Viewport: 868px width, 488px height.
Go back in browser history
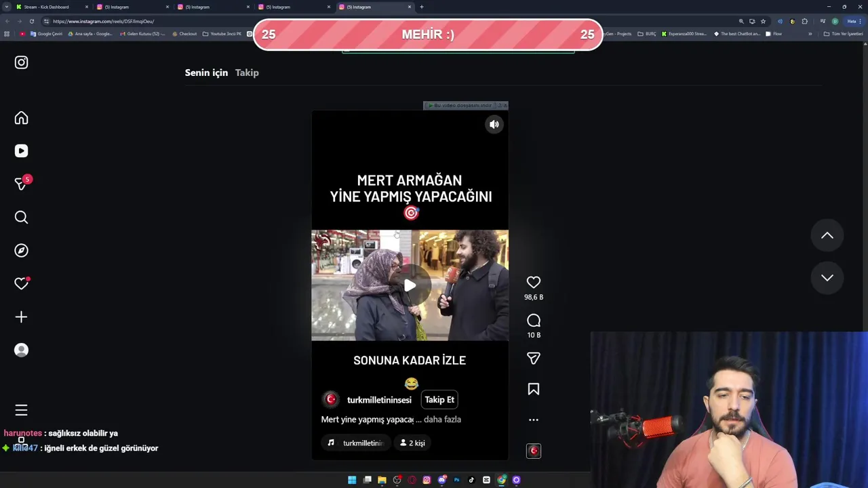tap(6, 21)
